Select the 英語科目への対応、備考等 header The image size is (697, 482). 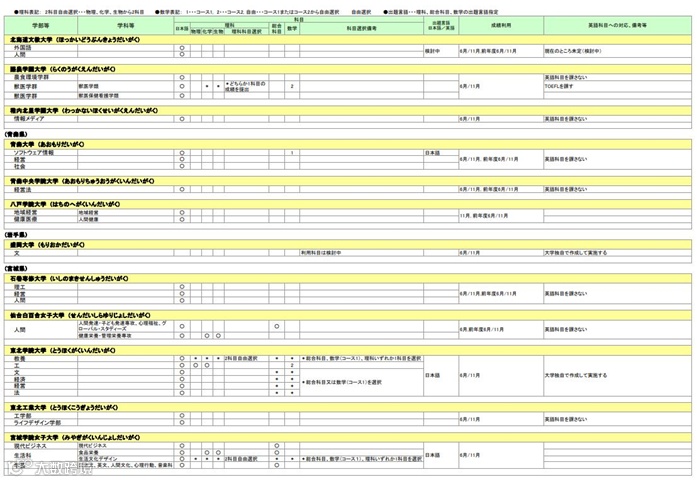coord(617,25)
